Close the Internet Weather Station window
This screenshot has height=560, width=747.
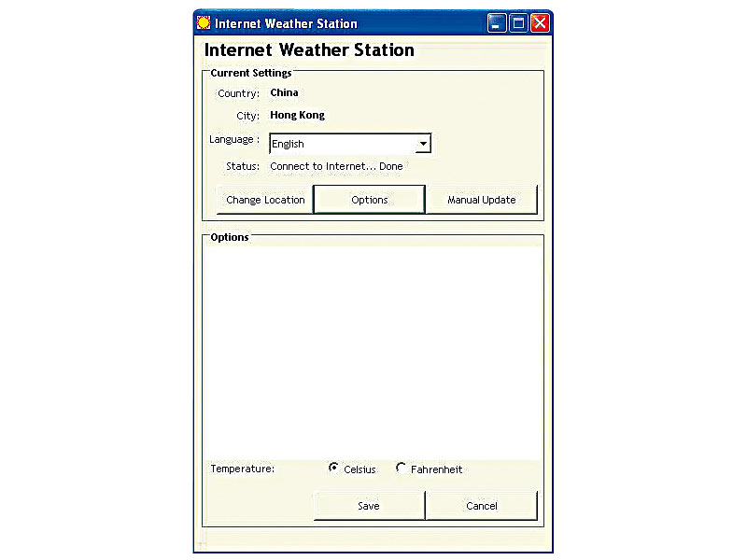[x=540, y=23]
